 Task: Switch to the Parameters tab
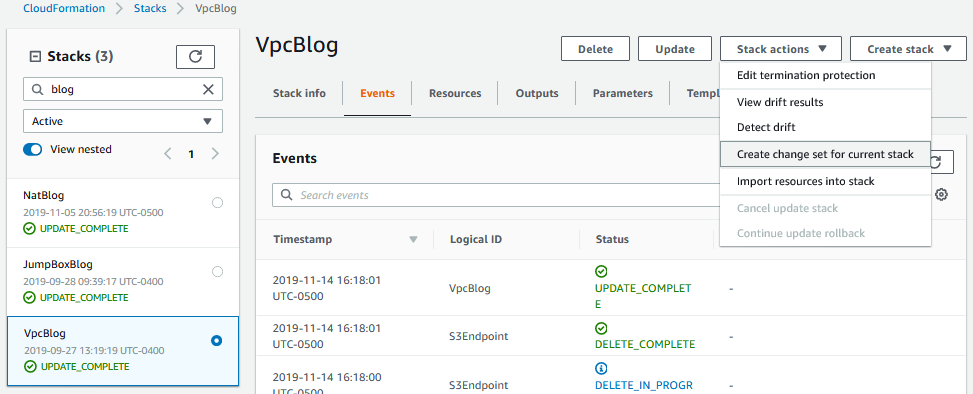(622, 94)
